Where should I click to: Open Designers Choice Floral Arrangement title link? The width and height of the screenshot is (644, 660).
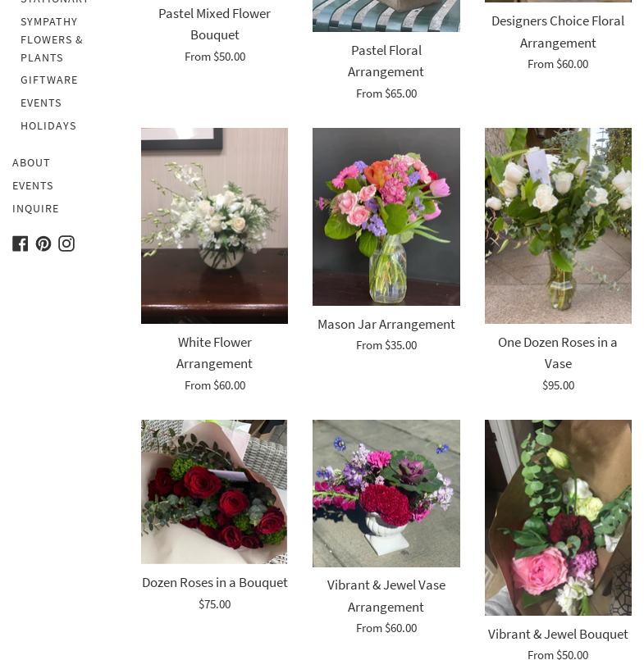click(x=558, y=32)
